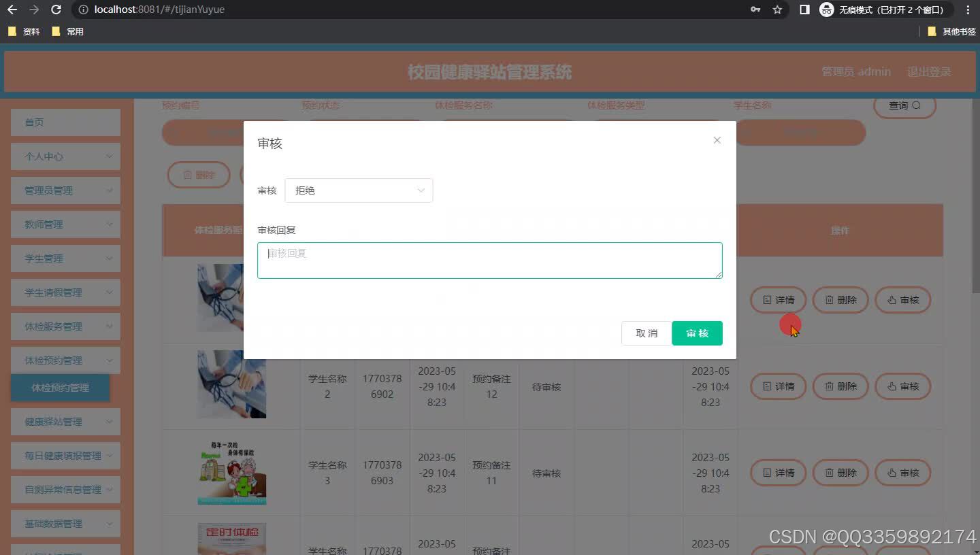Click 删除 in the 学生名称 2 row
Screen dimensions: 980x555
840,386
